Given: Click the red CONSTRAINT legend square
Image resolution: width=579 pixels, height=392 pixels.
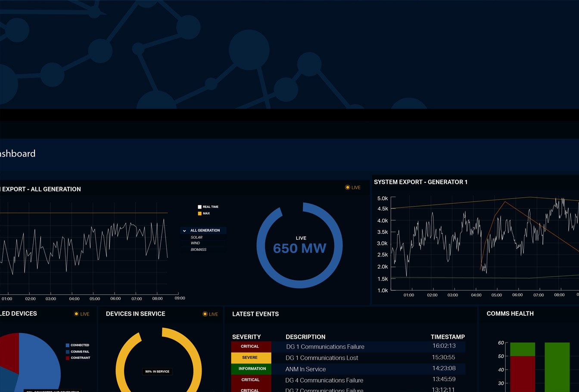Looking at the screenshot, I should pyautogui.click(x=68, y=358).
